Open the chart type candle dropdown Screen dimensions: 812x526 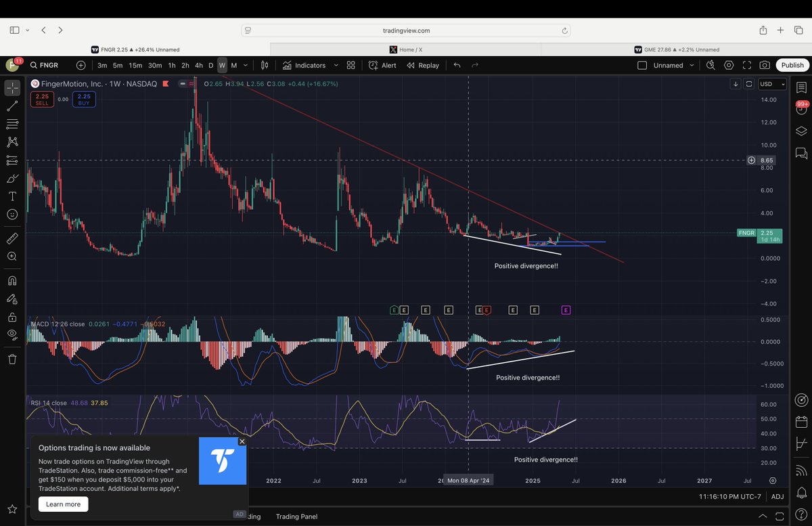pos(265,65)
